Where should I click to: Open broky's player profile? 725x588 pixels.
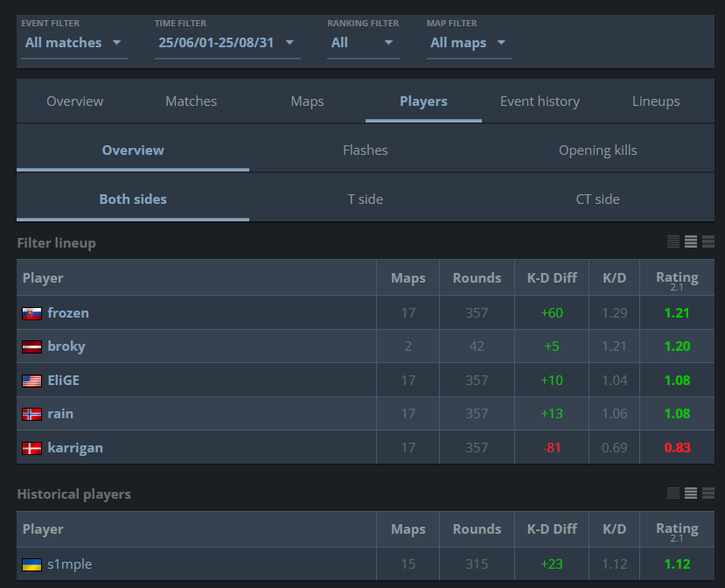click(x=66, y=346)
